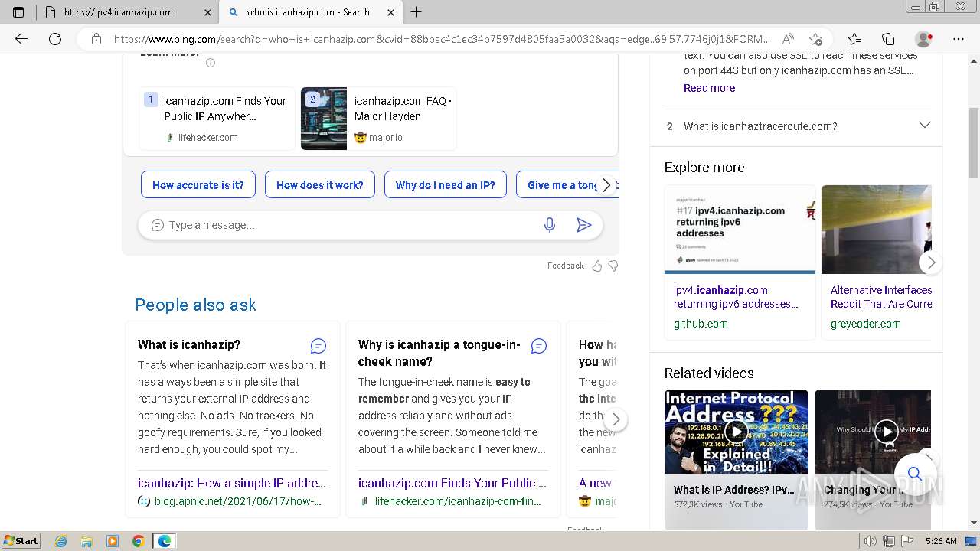Give thumbs down feedback

click(x=612, y=266)
